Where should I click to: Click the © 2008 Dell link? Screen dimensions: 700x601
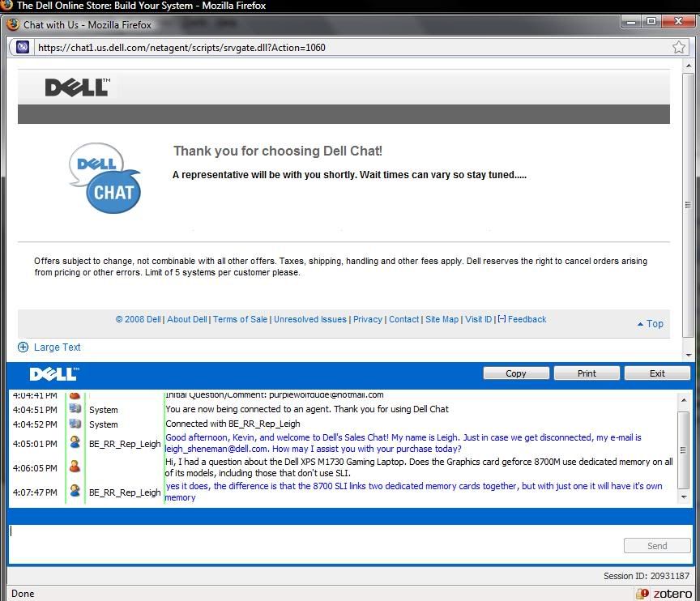point(138,319)
